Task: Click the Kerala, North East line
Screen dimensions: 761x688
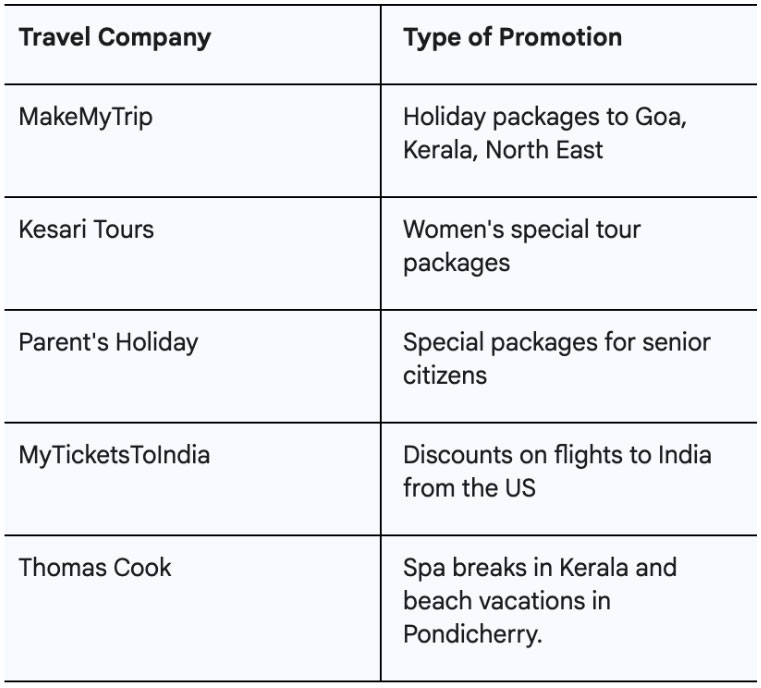Action: point(503,150)
